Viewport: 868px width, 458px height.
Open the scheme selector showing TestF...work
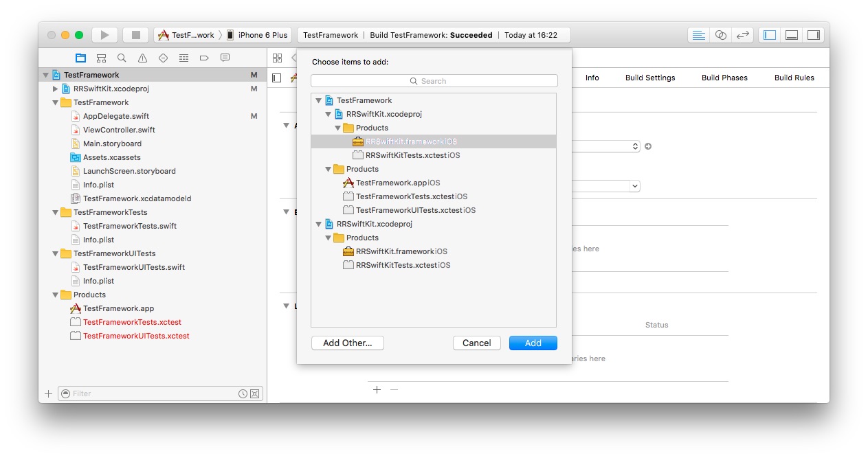pyautogui.click(x=187, y=35)
